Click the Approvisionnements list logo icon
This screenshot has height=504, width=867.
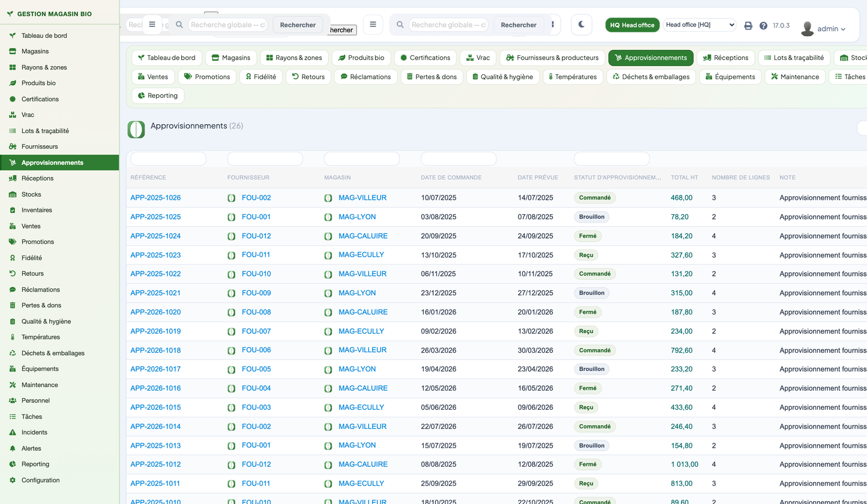pos(136,129)
